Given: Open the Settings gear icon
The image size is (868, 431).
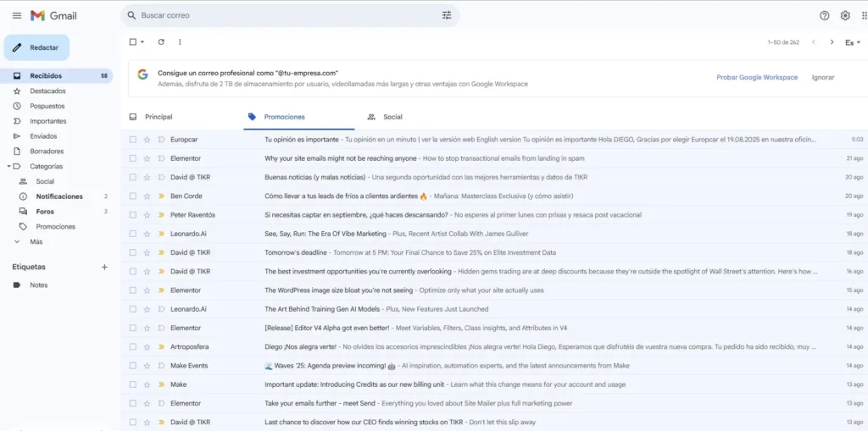Looking at the screenshot, I should 845,15.
